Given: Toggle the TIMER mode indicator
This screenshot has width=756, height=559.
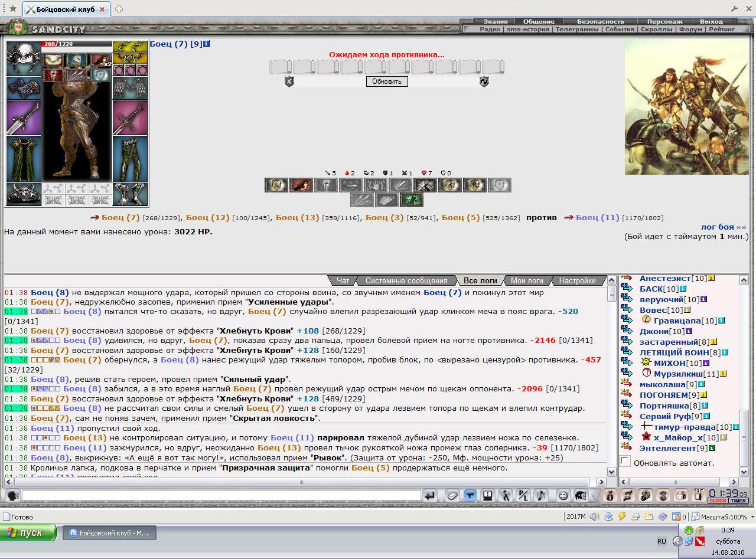Looking at the screenshot, I should (x=738, y=501).
